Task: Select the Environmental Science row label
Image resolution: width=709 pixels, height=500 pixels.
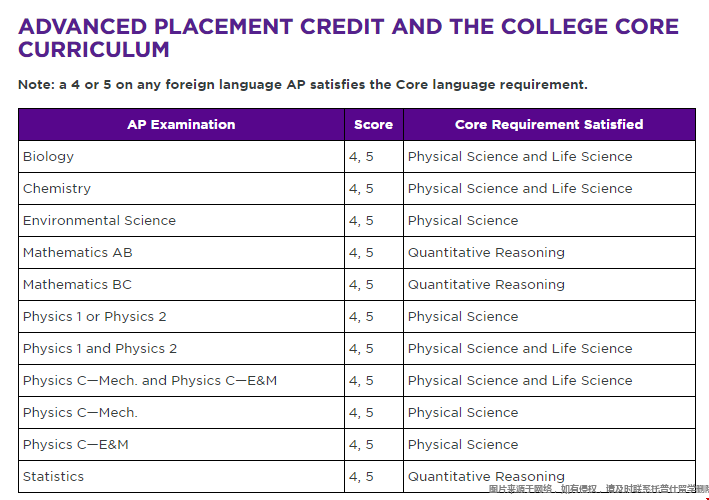Action: click(99, 221)
